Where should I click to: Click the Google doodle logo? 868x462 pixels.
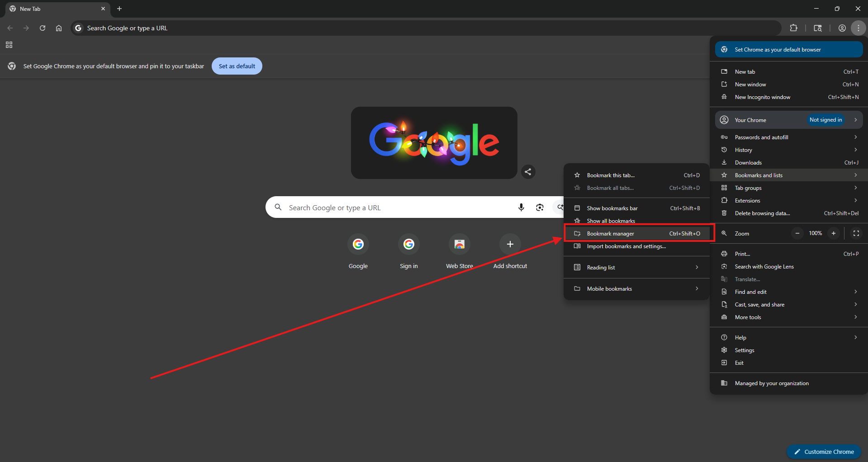[x=434, y=143]
